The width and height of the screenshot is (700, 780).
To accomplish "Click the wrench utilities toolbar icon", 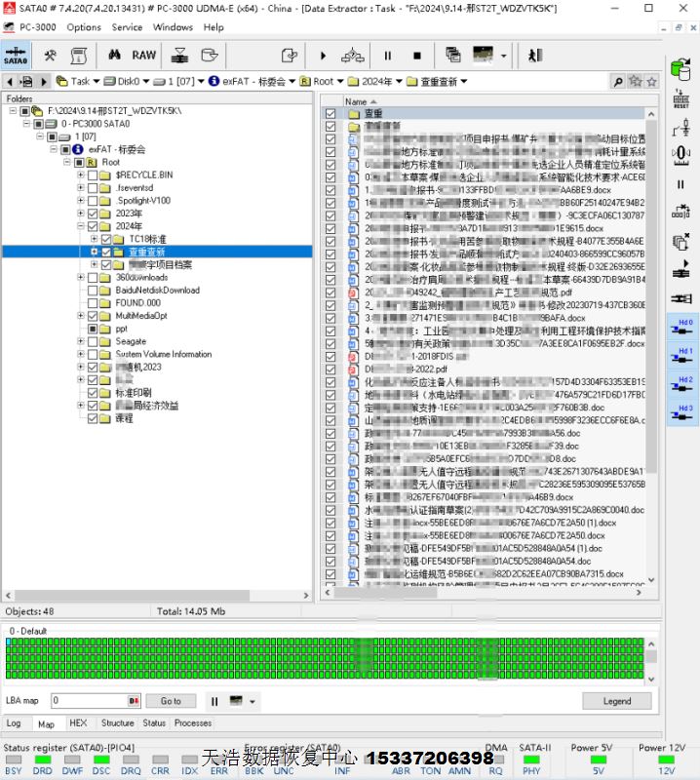I will (50, 56).
